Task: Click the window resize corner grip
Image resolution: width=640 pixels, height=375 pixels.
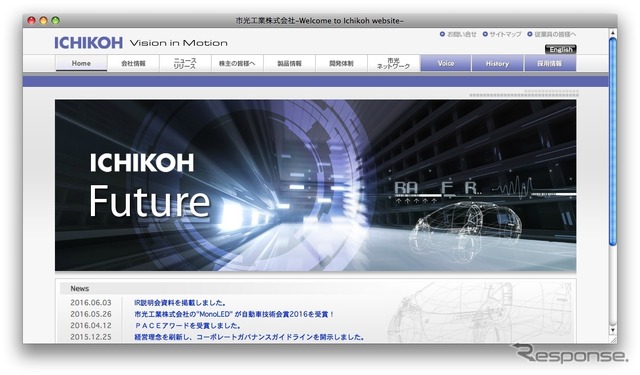Action: [613, 339]
